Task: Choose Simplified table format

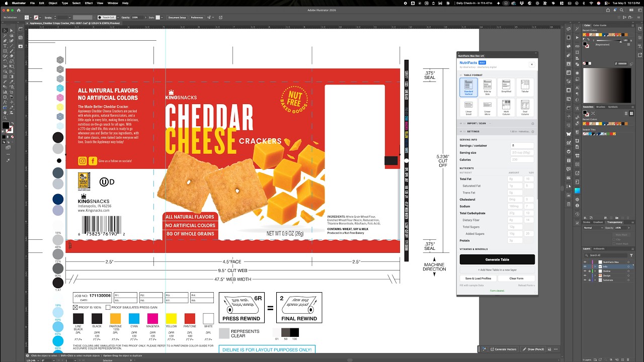Action: pos(506,87)
